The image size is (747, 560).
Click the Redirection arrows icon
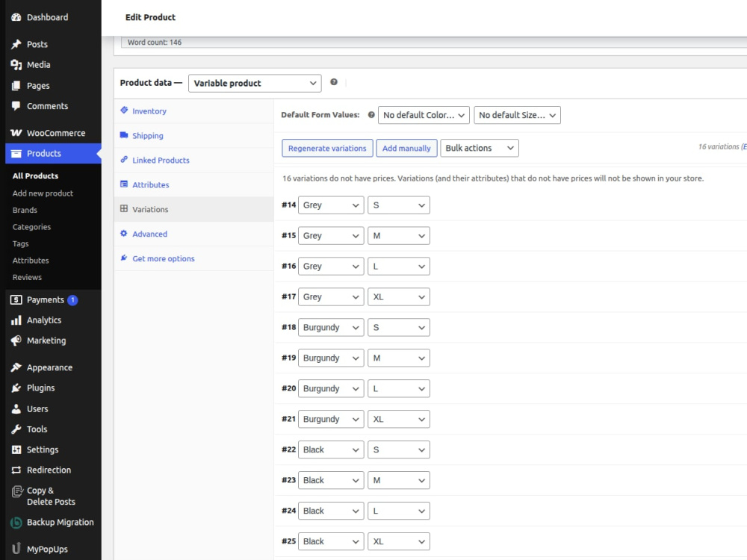point(16,470)
